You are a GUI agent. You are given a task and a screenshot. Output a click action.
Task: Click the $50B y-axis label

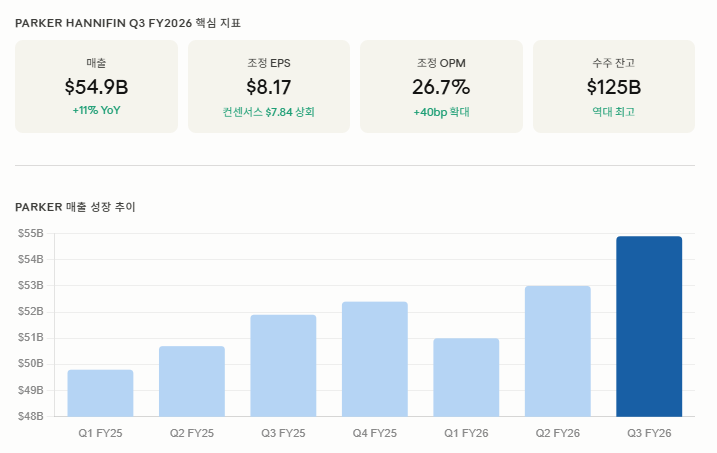point(31,364)
